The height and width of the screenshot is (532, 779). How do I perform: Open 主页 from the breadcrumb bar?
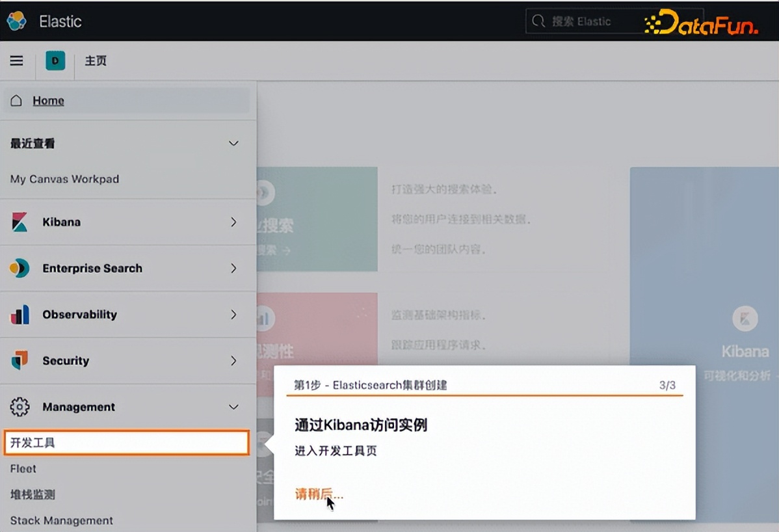click(96, 60)
